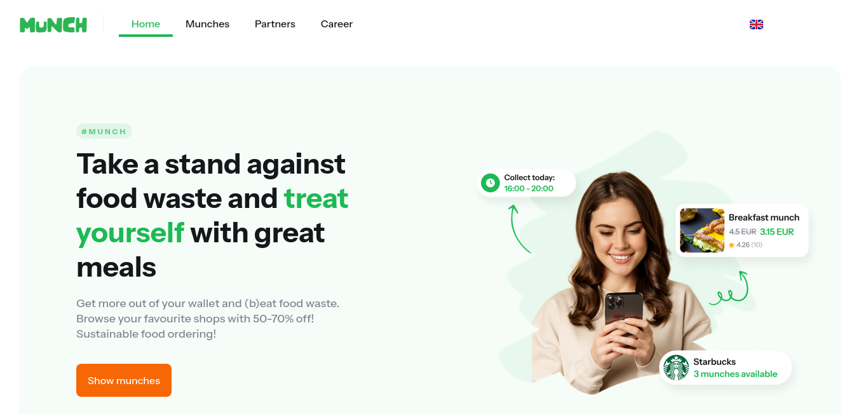Open the Munches menu item

click(x=207, y=24)
